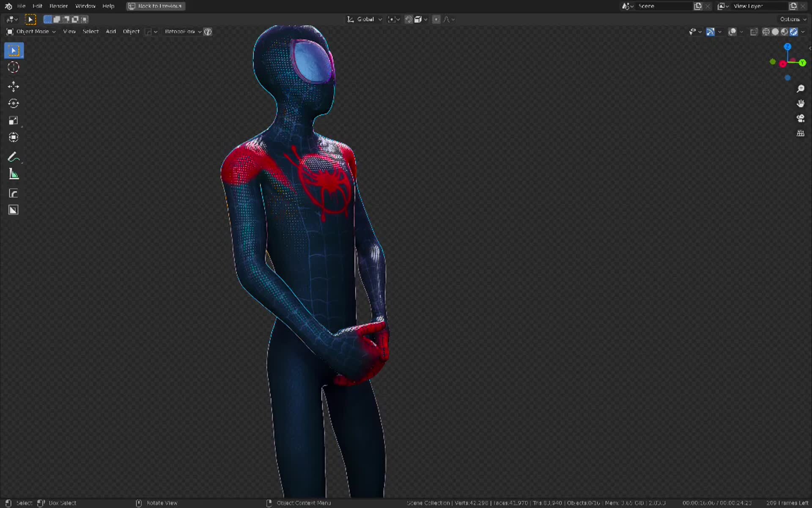
Task: Select the Annotate tool
Action: click(x=14, y=157)
